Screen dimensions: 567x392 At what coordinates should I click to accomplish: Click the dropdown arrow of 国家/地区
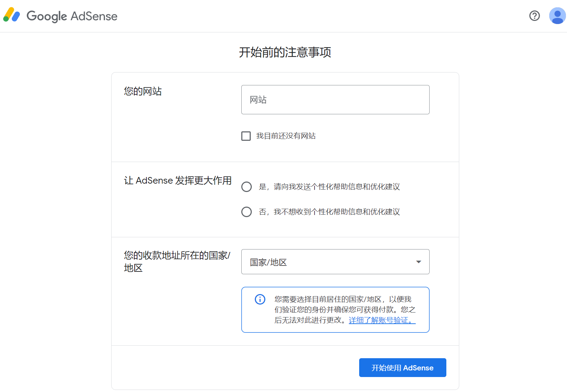point(418,262)
